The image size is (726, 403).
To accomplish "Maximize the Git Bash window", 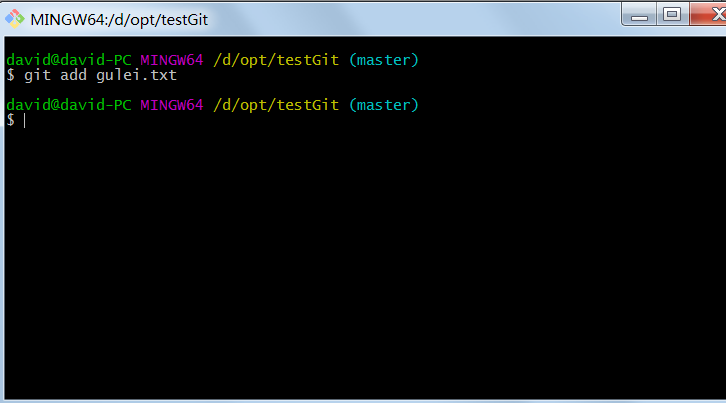I will (x=670, y=14).
